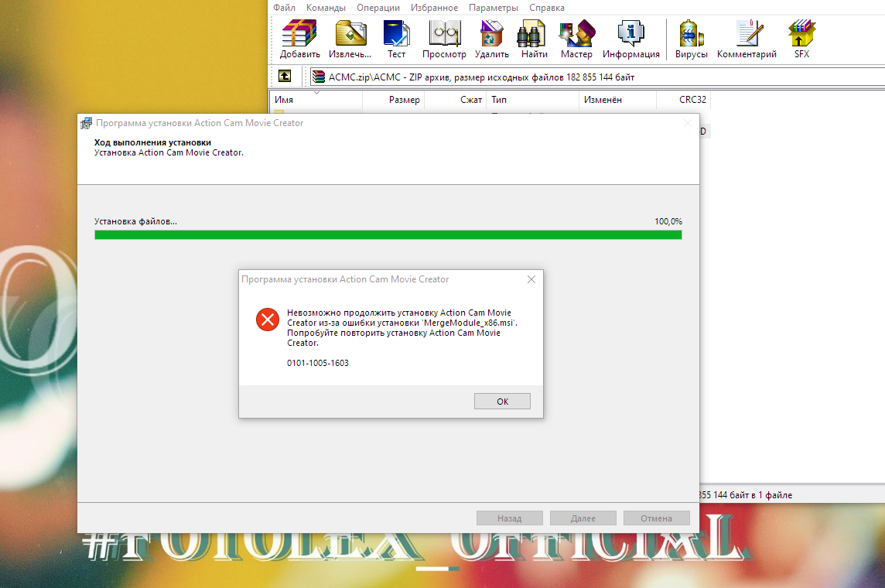
Task: Sort files by Размер column
Action: 404,100
